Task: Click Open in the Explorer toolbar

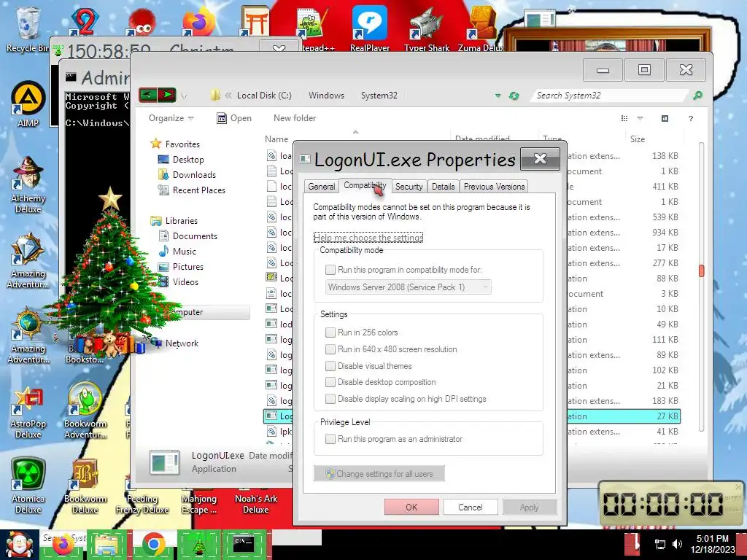Action: click(234, 118)
